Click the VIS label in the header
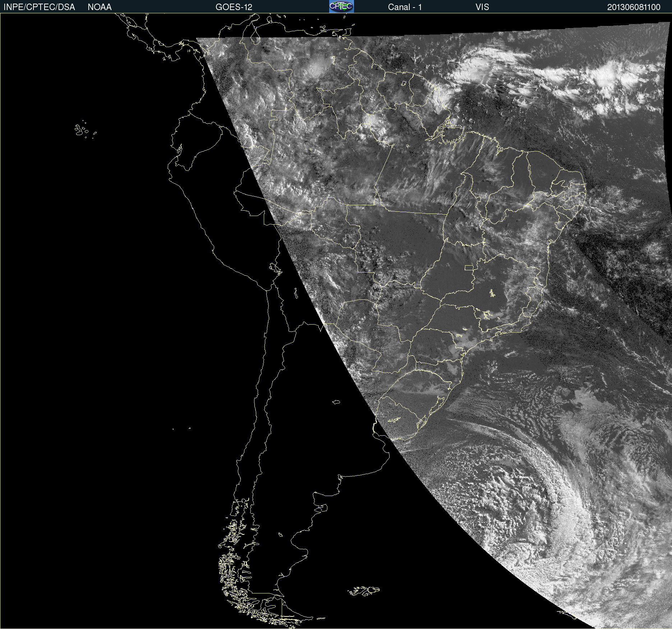This screenshot has width=672, height=629. pos(482,7)
